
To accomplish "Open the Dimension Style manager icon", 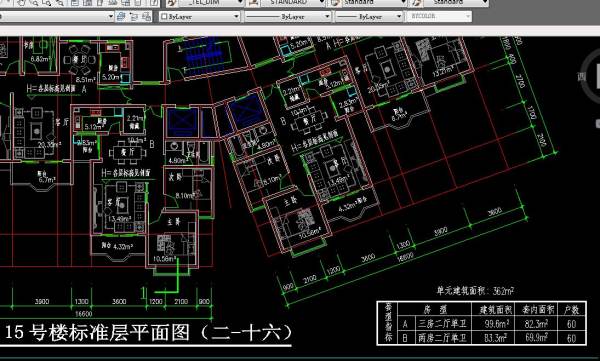I will click(x=172, y=3).
